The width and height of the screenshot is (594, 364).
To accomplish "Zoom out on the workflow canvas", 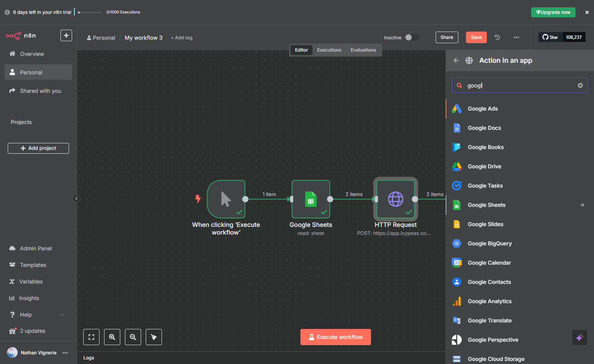I will click(x=133, y=337).
